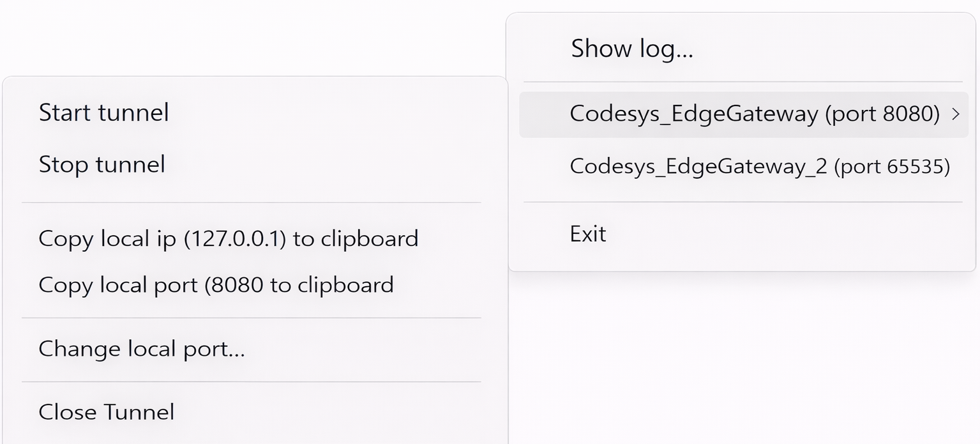
Task: Open Show log... from the tray menu
Action: [x=631, y=49]
